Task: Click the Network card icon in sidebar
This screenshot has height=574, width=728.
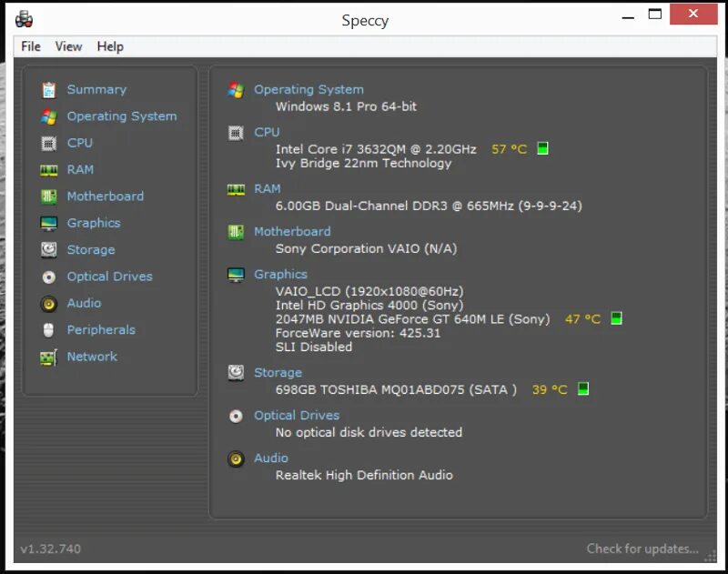Action: 49,357
